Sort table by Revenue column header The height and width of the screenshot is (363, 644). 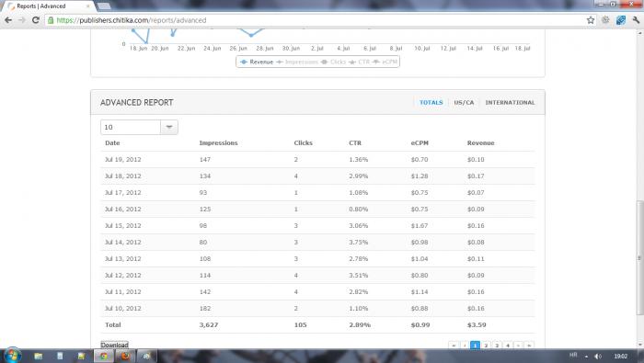click(480, 143)
